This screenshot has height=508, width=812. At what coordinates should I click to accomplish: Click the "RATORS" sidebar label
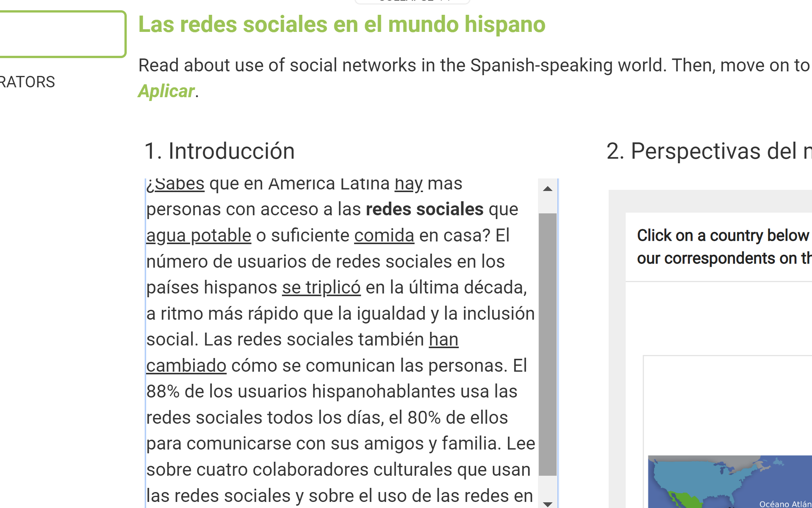pos(27,82)
